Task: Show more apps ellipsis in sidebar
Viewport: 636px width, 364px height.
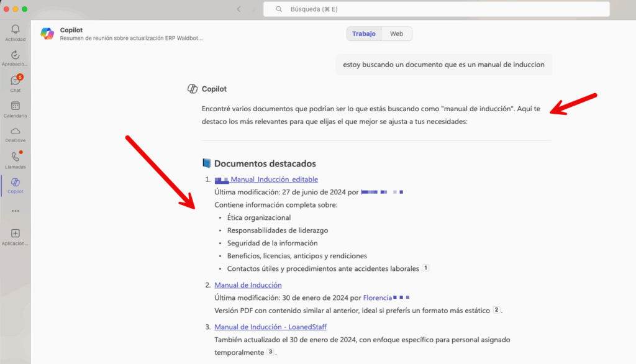Action: point(16,211)
